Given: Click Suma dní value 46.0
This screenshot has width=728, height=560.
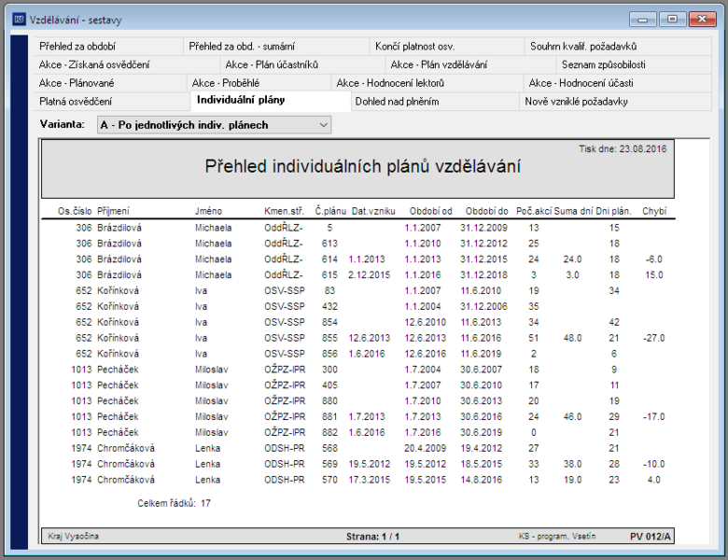Looking at the screenshot, I should [x=572, y=417].
